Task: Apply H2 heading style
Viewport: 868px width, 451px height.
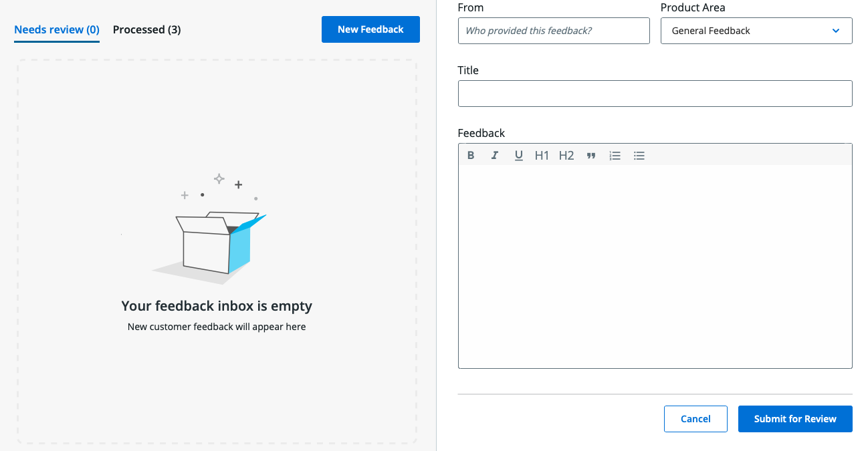Action: click(x=566, y=155)
